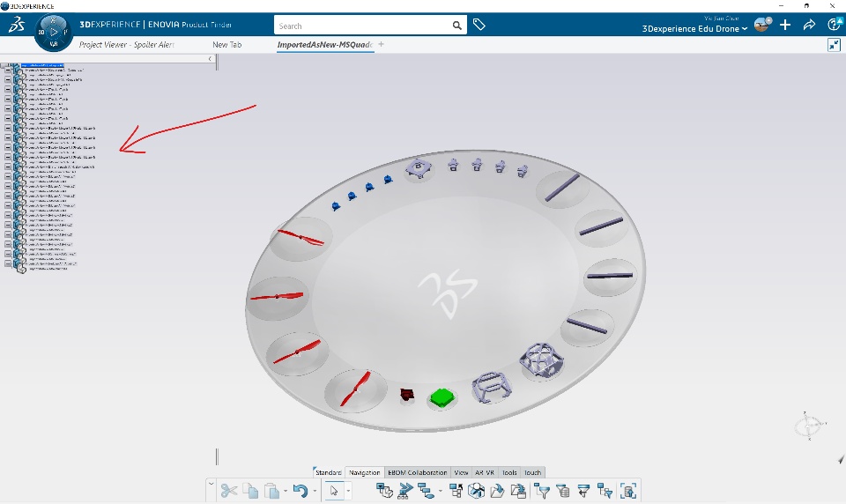Open the tag (6WTags) icon
The height and width of the screenshot is (504, 846).
[479, 25]
